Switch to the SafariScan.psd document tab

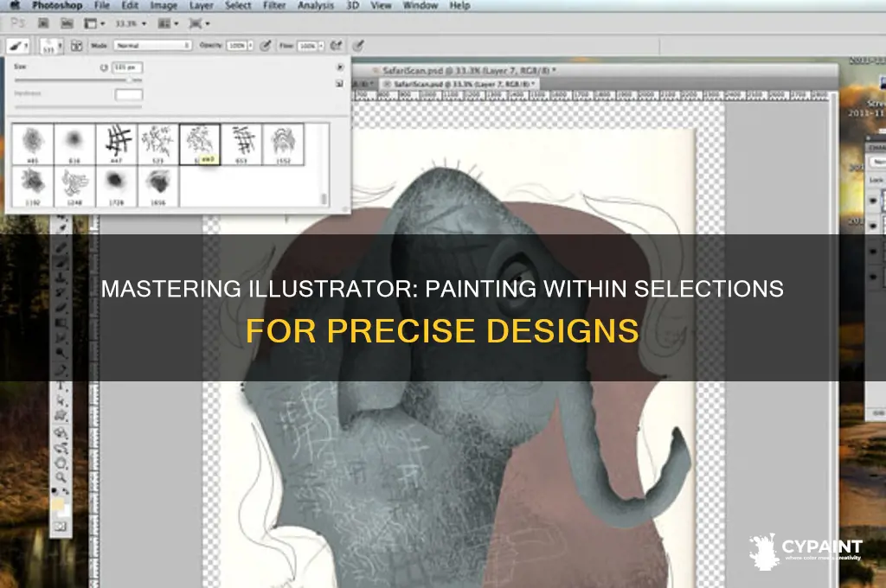[460, 84]
